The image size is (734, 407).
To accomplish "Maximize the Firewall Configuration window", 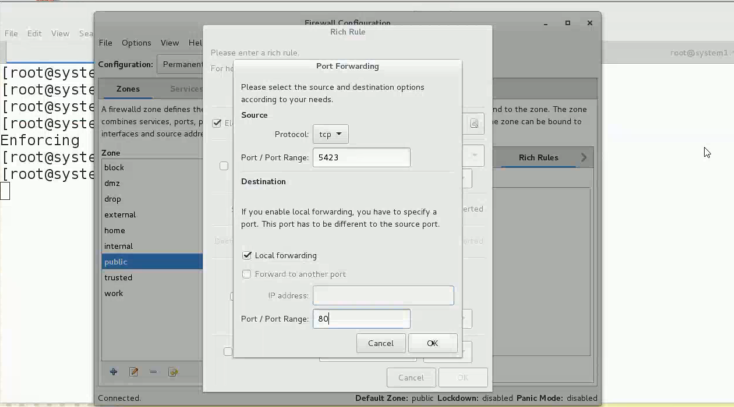I will click(x=567, y=23).
